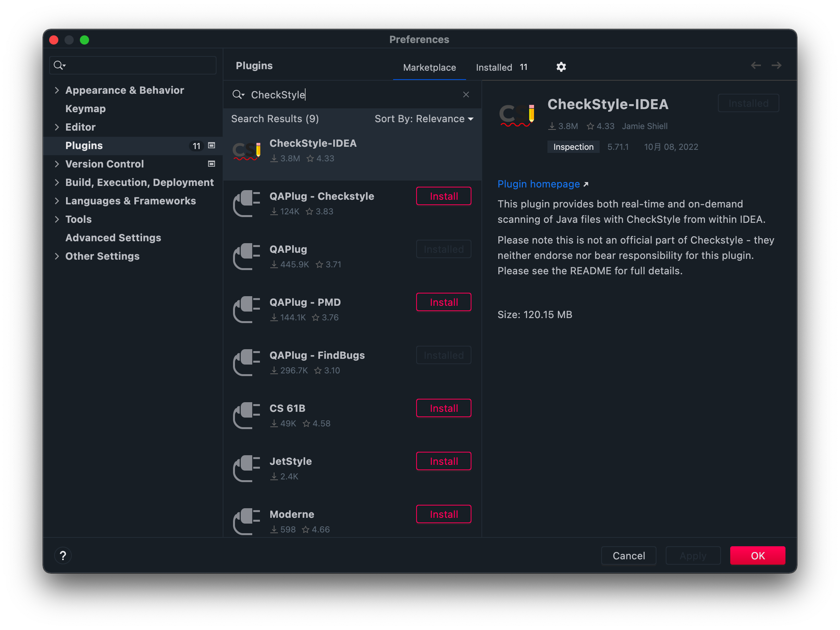Viewport: 840px width, 630px height.
Task: Expand the Languages & Frameworks node
Action: (x=57, y=201)
